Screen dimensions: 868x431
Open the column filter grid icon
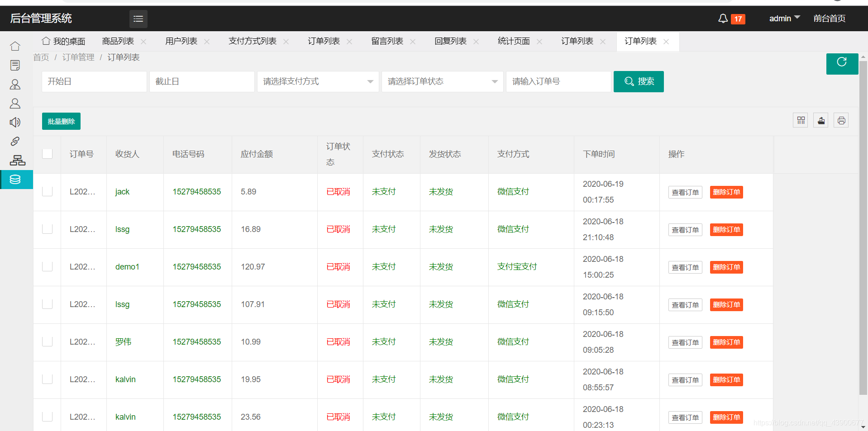coord(801,120)
